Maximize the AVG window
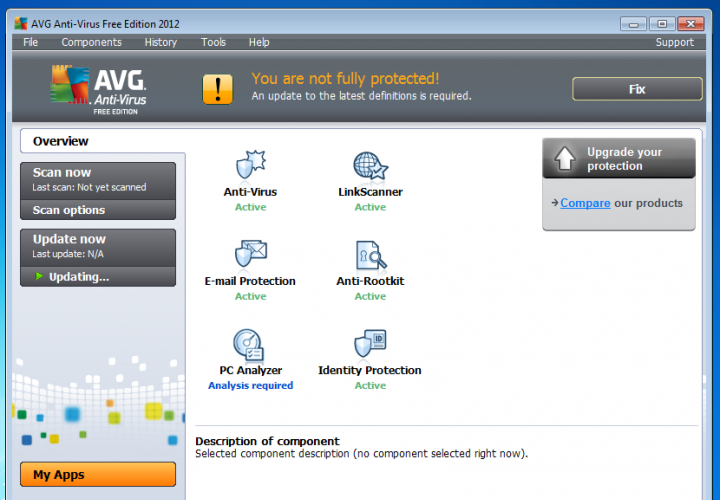720x500 pixels. pos(662,24)
